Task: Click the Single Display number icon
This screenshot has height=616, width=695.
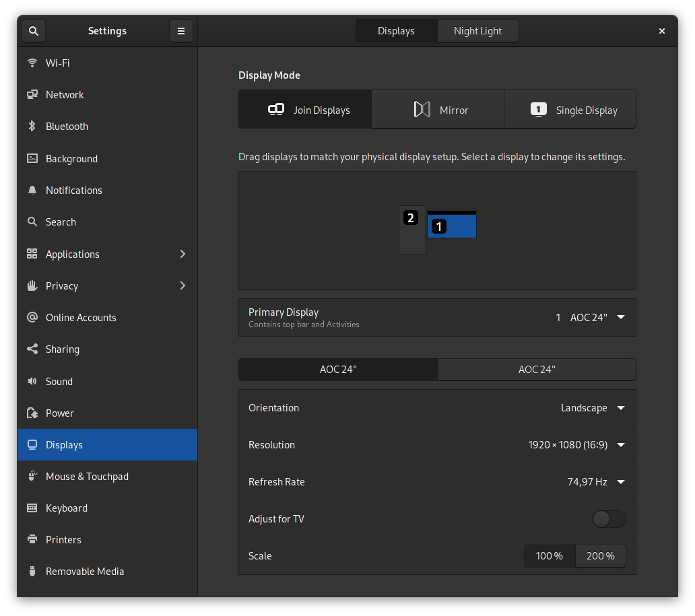Action: pos(539,110)
